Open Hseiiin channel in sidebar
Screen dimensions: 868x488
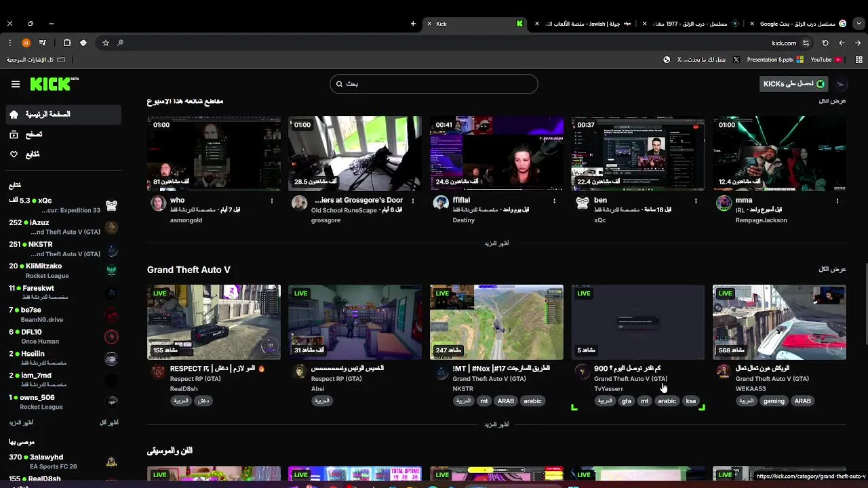tap(63, 358)
